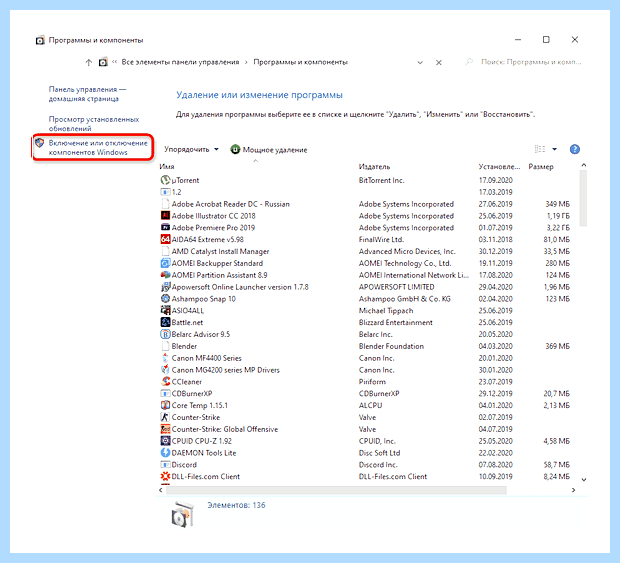The height and width of the screenshot is (563, 620).
Task: Click the Belarc Advisor icon
Action: click(x=165, y=334)
